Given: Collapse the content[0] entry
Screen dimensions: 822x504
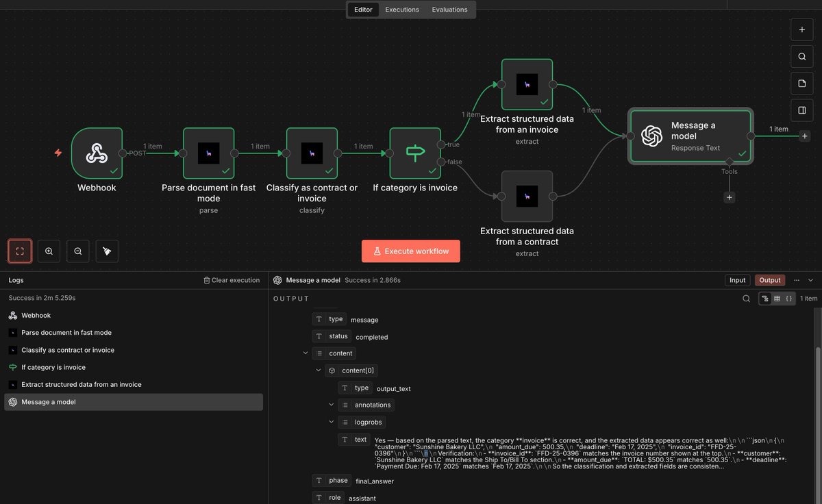Looking at the screenshot, I should tap(319, 370).
